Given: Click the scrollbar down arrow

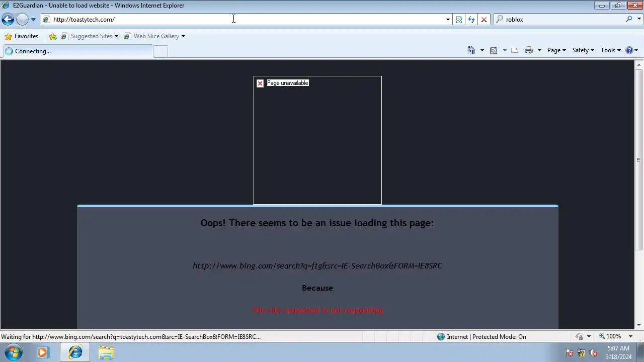Looking at the screenshot, I should 639,325.
